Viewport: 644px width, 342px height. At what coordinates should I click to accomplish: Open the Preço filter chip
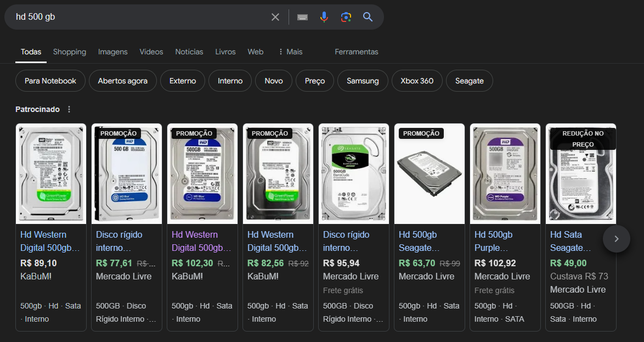click(x=315, y=81)
